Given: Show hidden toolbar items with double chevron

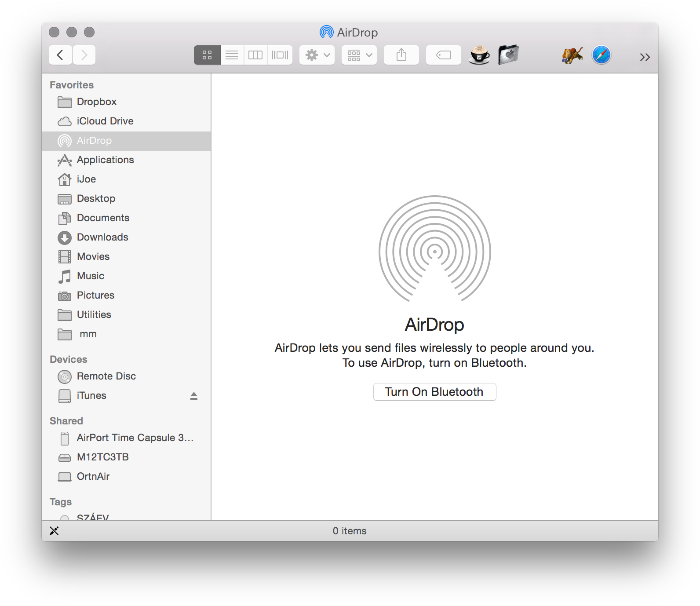Looking at the screenshot, I should pos(645,57).
